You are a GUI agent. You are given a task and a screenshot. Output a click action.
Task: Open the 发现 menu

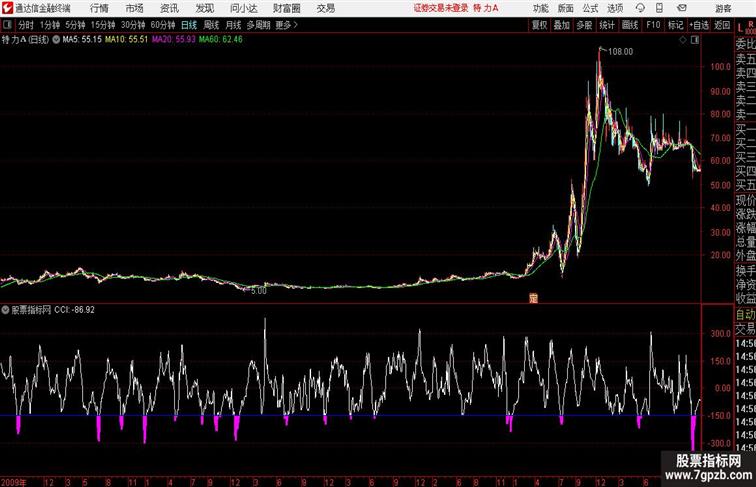(204, 8)
